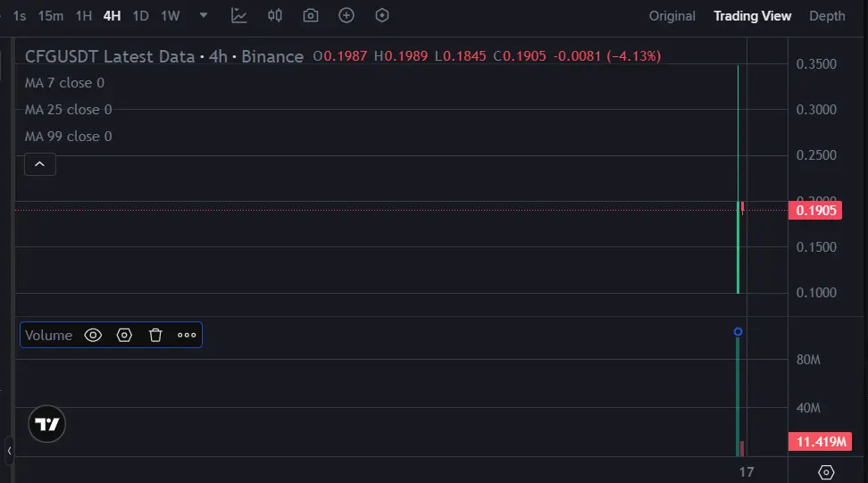Image resolution: width=868 pixels, height=483 pixels.
Task: Expand the left side panel arrow
Action: click(10, 451)
